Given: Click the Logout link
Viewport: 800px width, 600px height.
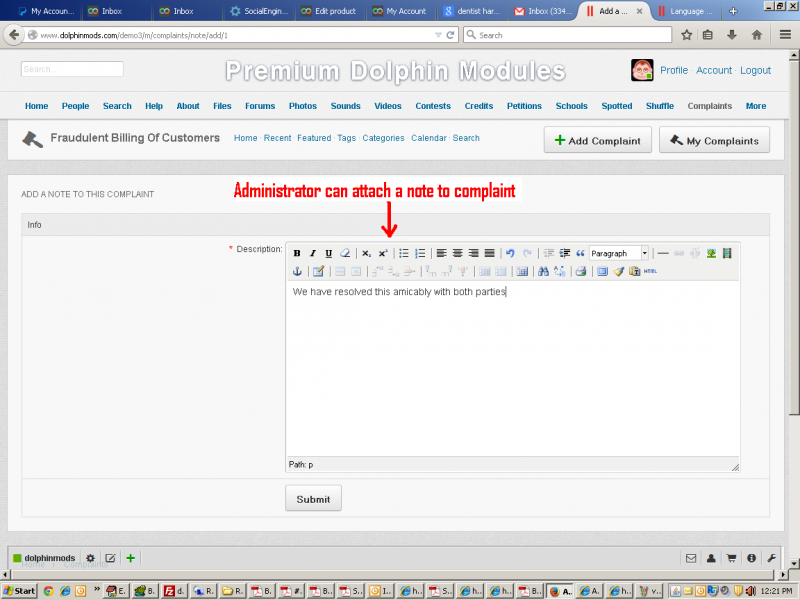Looking at the screenshot, I should pos(755,70).
